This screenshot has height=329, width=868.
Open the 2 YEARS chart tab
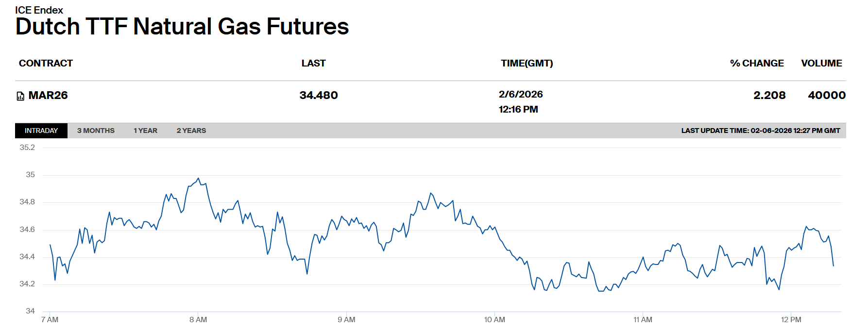click(191, 131)
